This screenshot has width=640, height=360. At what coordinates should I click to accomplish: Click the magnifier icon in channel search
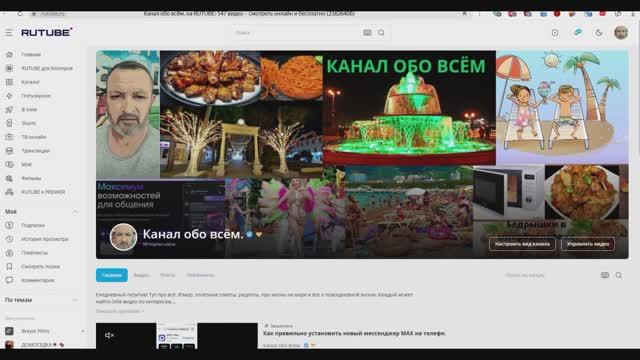619,275
